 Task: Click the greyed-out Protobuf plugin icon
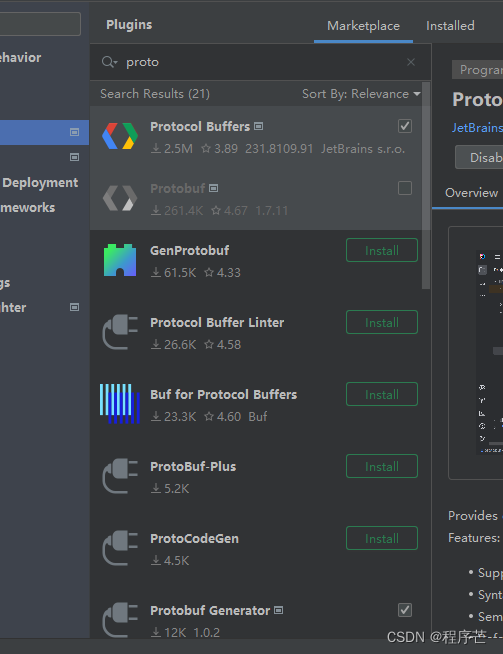(x=120, y=198)
